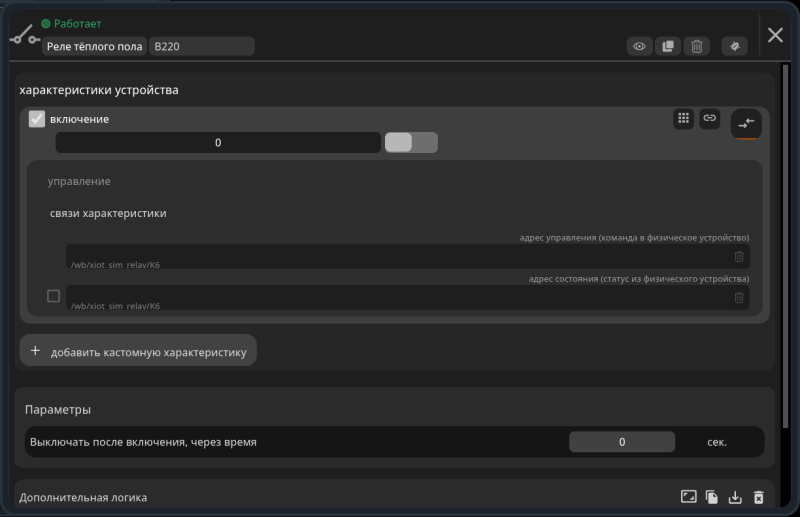Remove state address with its trash icon

coord(739,298)
